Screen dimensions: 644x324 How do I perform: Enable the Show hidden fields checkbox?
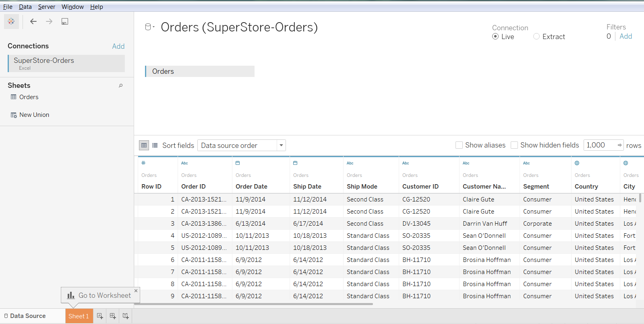pyautogui.click(x=514, y=145)
